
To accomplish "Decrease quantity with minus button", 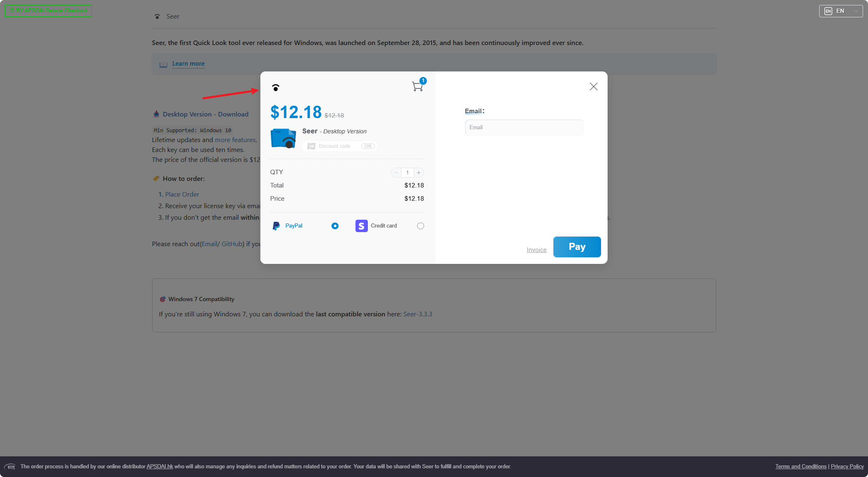I will (396, 173).
